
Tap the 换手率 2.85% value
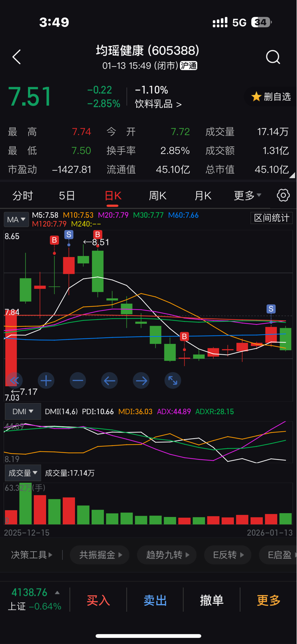175,150
